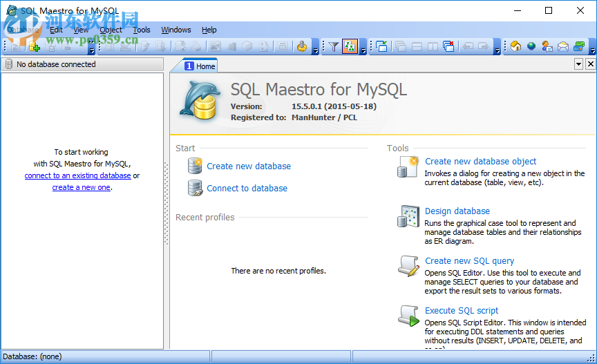Click the Connect to database link
597x364 pixels.
click(247, 188)
